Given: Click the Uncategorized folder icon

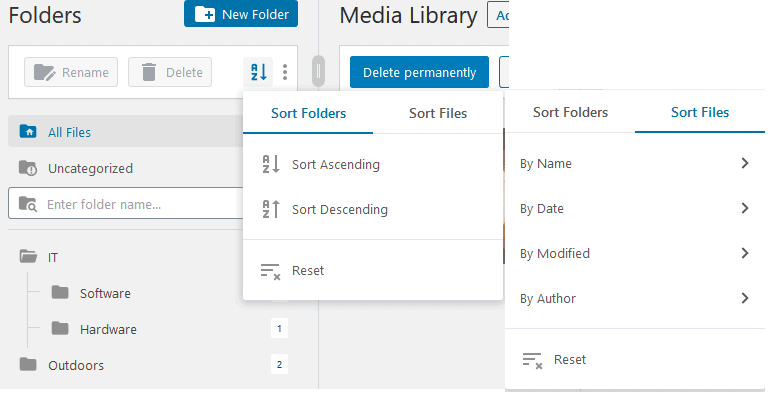Looking at the screenshot, I should 28,168.
